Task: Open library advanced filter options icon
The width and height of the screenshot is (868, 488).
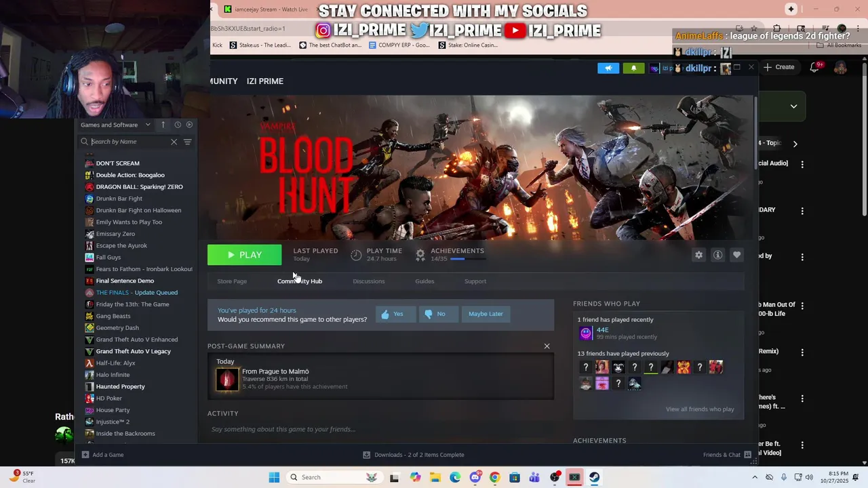Action: pos(188,142)
